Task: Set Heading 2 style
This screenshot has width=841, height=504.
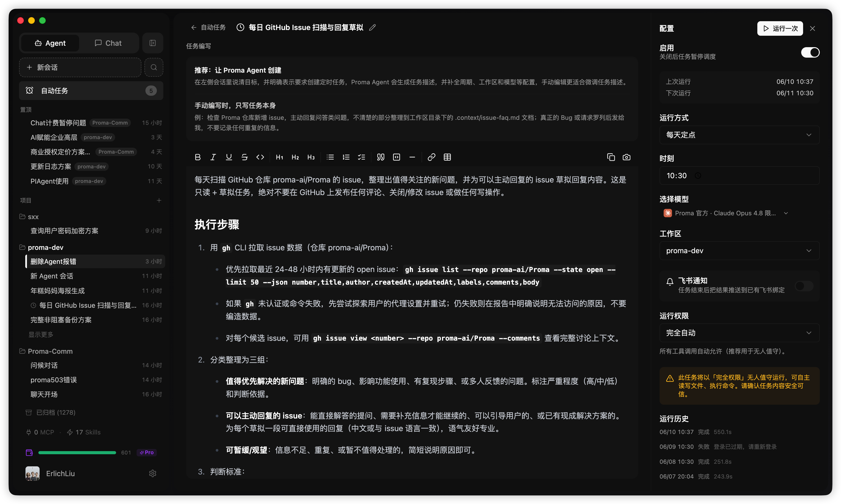Action: coord(295,157)
